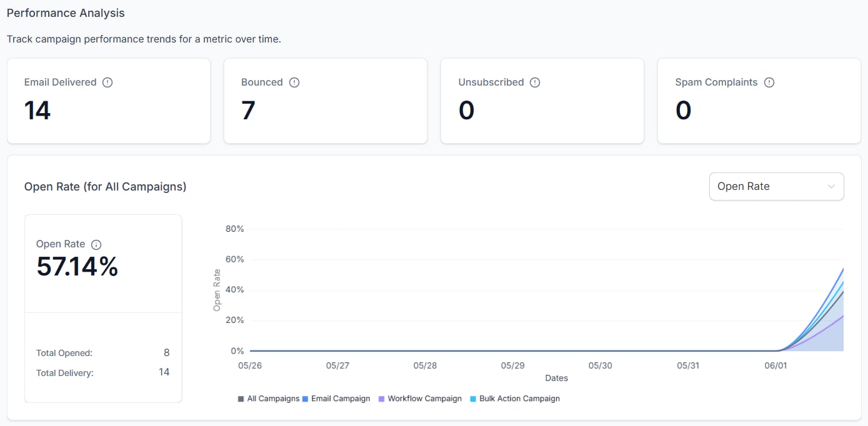The height and width of the screenshot is (426, 868).
Task: Click the campaign performance trends description text
Action: click(x=144, y=39)
